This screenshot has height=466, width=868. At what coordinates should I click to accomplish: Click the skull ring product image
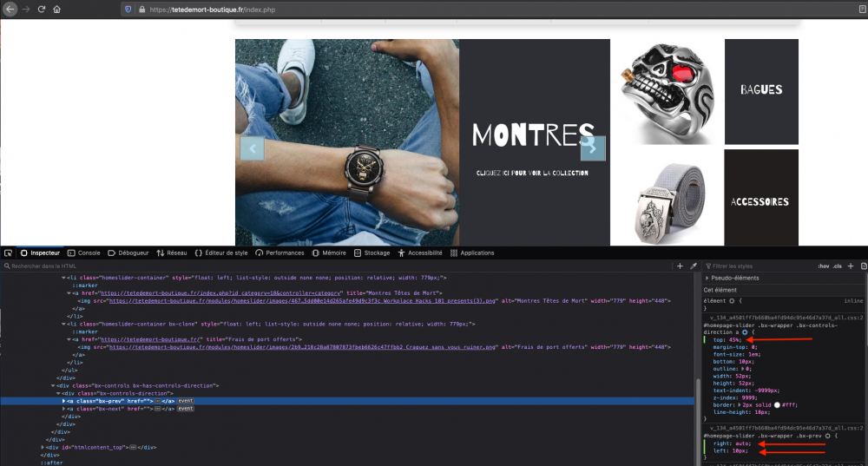[x=667, y=91]
